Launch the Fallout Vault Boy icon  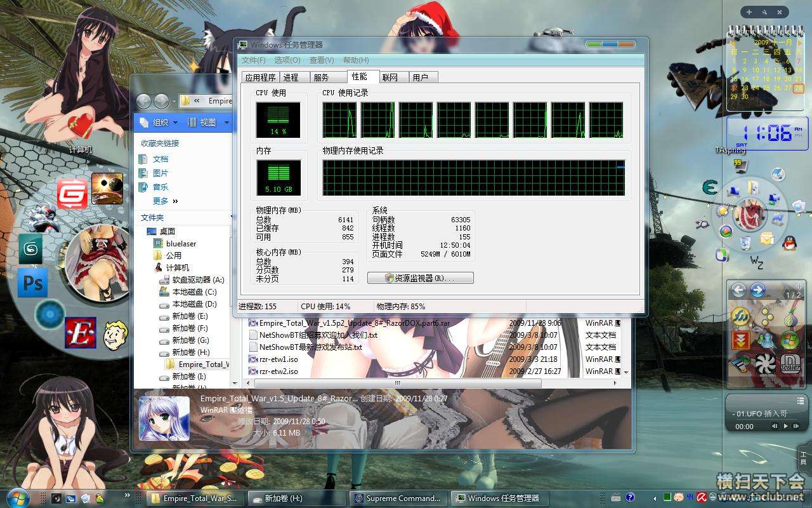[116, 335]
